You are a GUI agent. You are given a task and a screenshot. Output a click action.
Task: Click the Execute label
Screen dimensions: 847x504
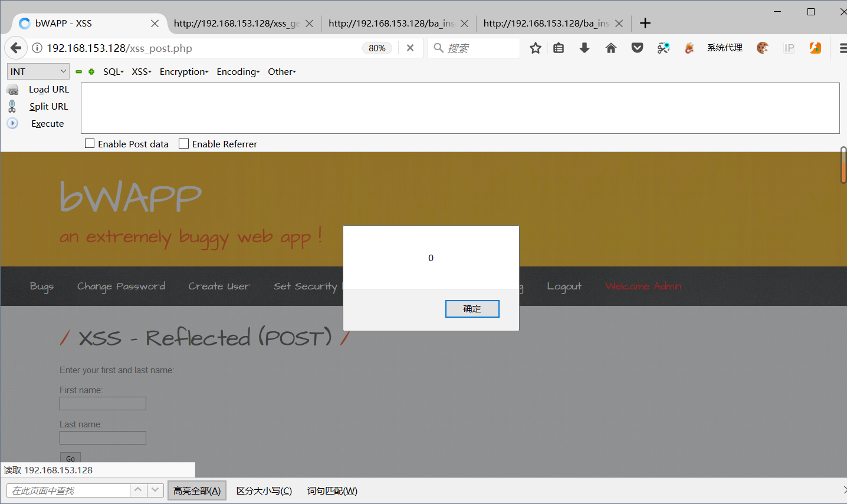point(47,124)
